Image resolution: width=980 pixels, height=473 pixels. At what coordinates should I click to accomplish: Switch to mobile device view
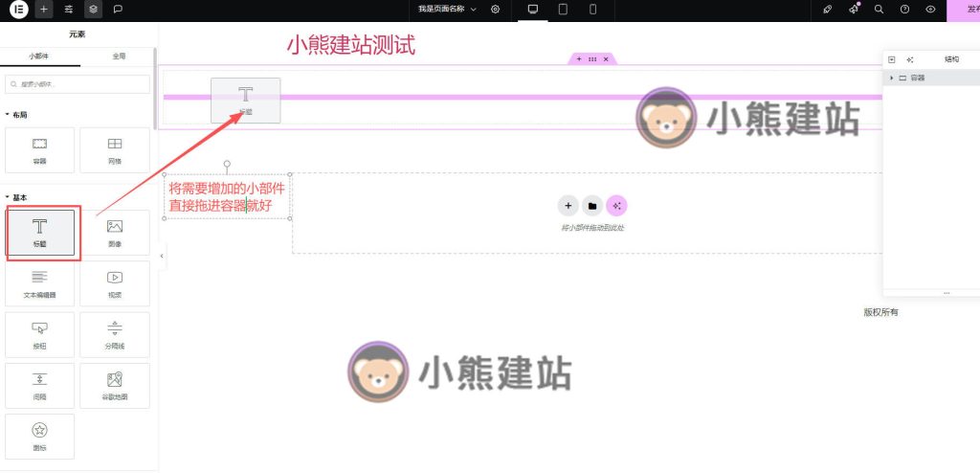pos(593,9)
